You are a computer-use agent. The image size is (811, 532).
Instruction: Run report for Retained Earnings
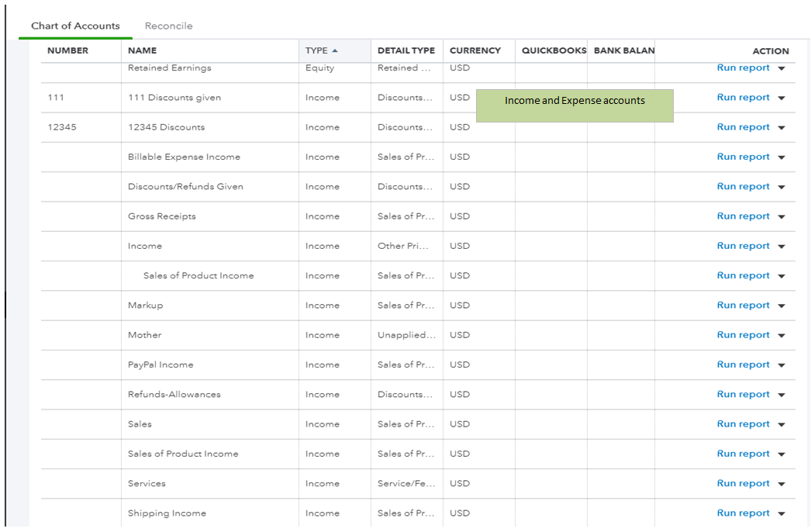(743, 67)
